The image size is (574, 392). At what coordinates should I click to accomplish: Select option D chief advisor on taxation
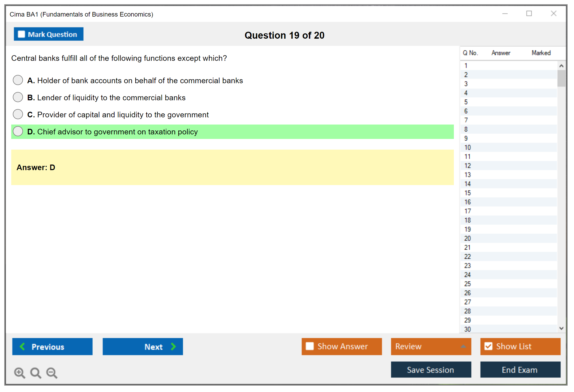coord(18,131)
